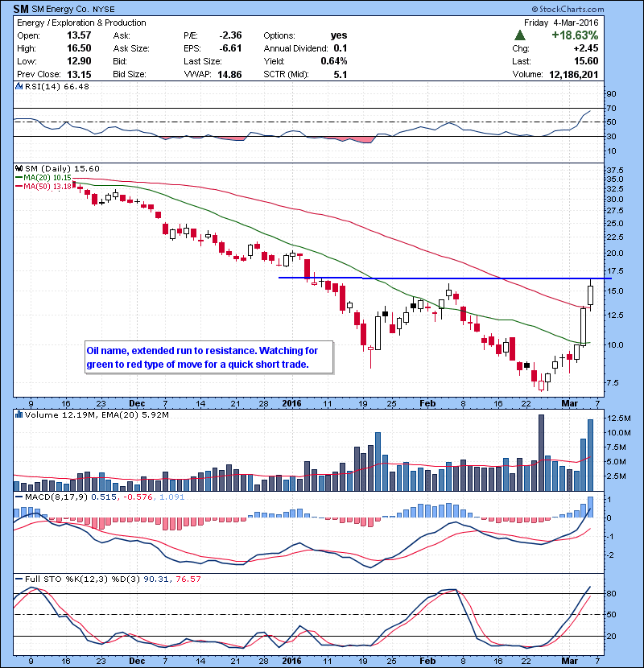The width and height of the screenshot is (644, 668).
Task: Click the Friday 4-Mar-2016 date
Action: coord(561,23)
